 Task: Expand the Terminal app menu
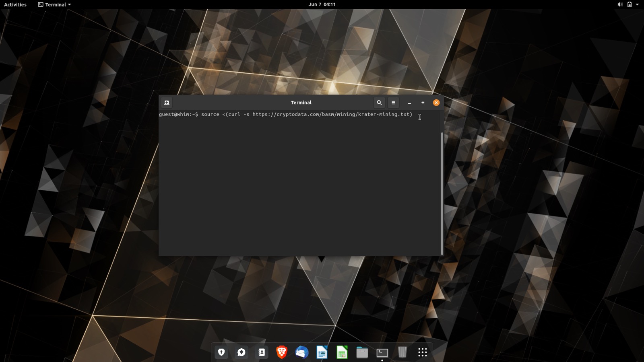pyautogui.click(x=54, y=4)
